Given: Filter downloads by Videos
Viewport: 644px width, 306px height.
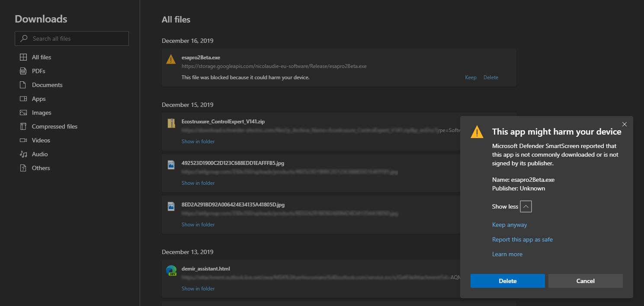Looking at the screenshot, I should click(x=41, y=140).
